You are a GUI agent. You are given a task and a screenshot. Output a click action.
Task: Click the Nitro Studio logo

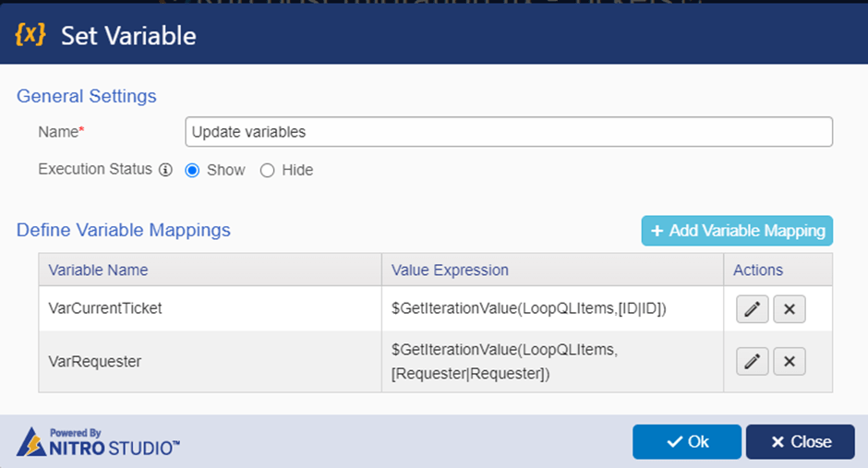point(98,441)
